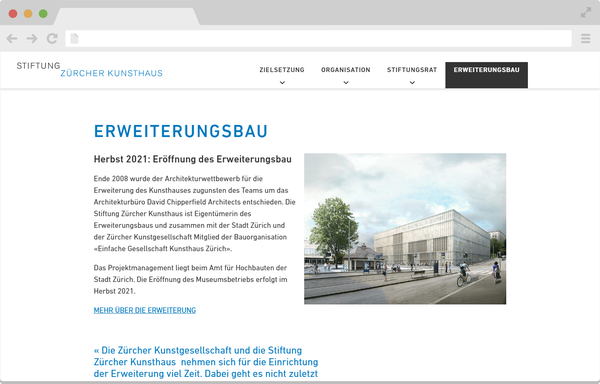Click the Stiftung Zürcher Kunsthaus logo
Viewport: 600px width, 384px height.
tap(90, 69)
